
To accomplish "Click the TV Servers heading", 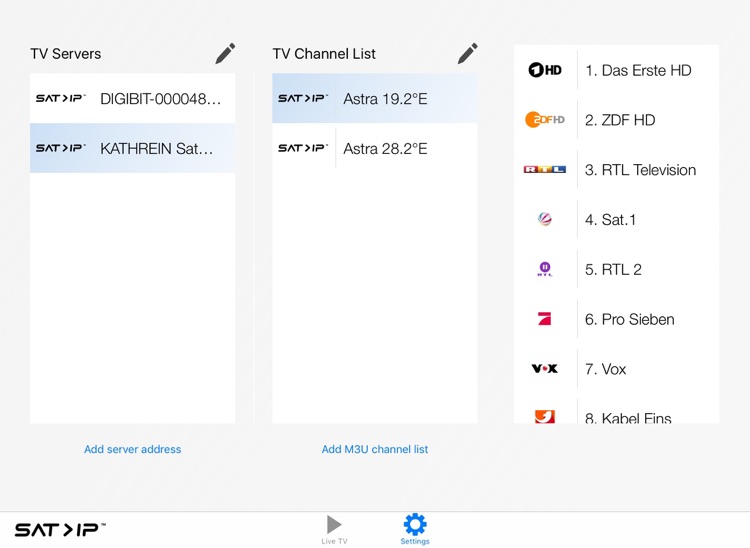I will click(66, 54).
